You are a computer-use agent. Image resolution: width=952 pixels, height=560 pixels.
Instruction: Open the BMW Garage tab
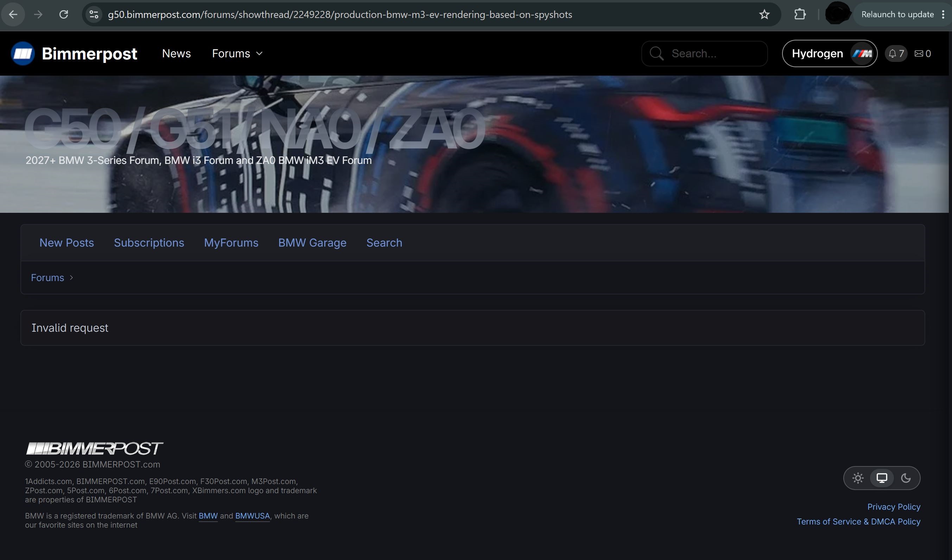pyautogui.click(x=312, y=243)
